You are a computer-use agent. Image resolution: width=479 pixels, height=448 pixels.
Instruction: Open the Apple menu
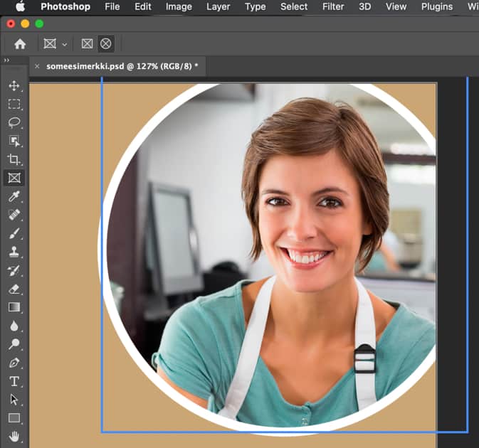click(x=20, y=6)
